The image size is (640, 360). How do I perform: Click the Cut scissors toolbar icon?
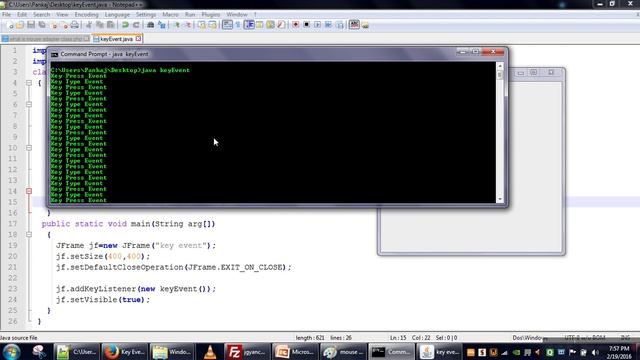(89, 25)
